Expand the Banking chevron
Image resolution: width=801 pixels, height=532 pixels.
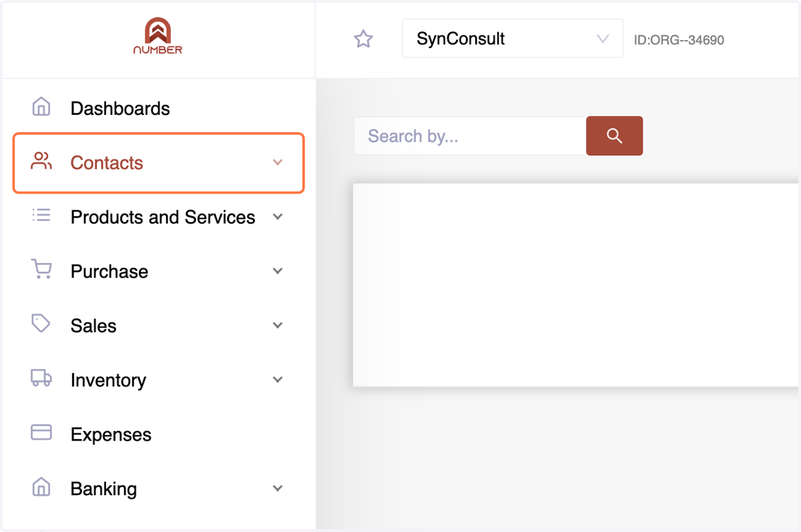coord(278,489)
